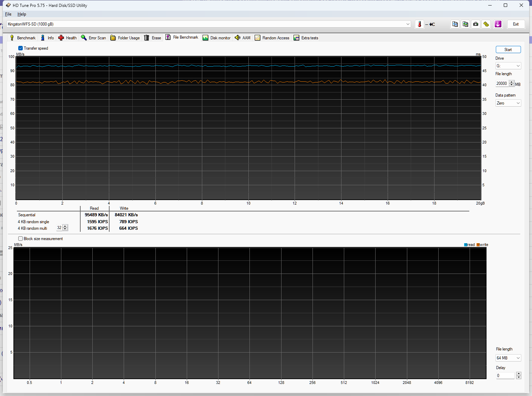Increase file length 20000 MB spinner up
Screen dimensions: 532x396
tap(512, 82)
